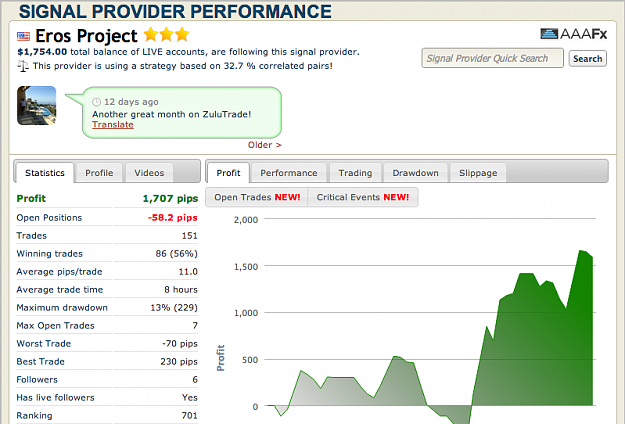This screenshot has width=625, height=424.
Task: Click the Eros Project provider title
Action: [86, 36]
